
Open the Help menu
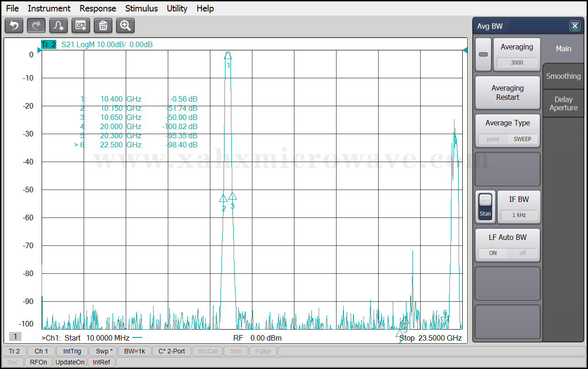point(205,8)
